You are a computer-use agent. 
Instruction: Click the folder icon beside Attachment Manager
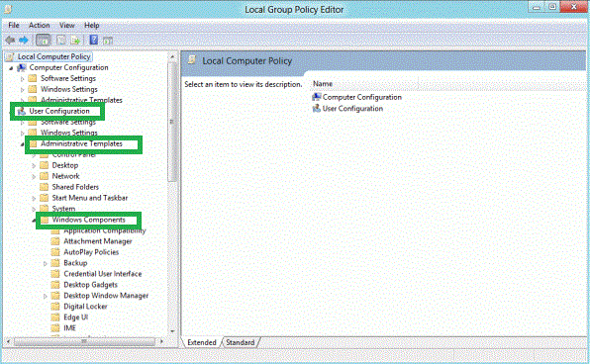pyautogui.click(x=55, y=241)
